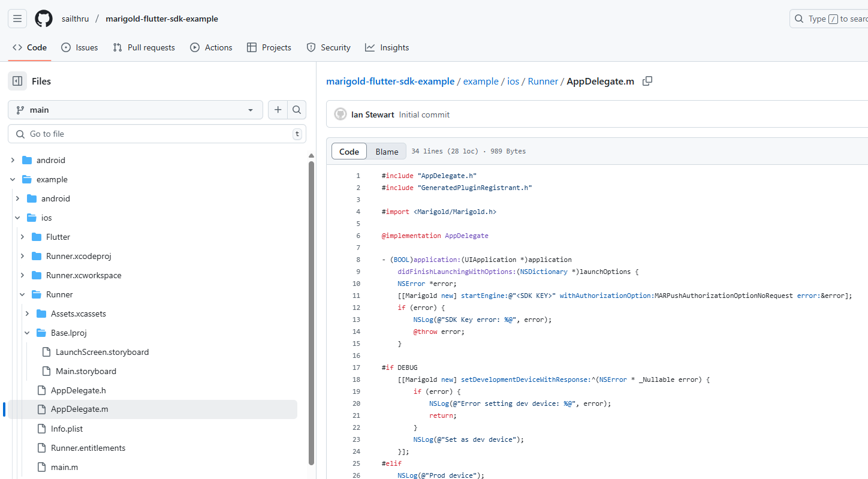868x479 pixels.
Task: Open the main branch dropdown
Action: [x=135, y=110]
